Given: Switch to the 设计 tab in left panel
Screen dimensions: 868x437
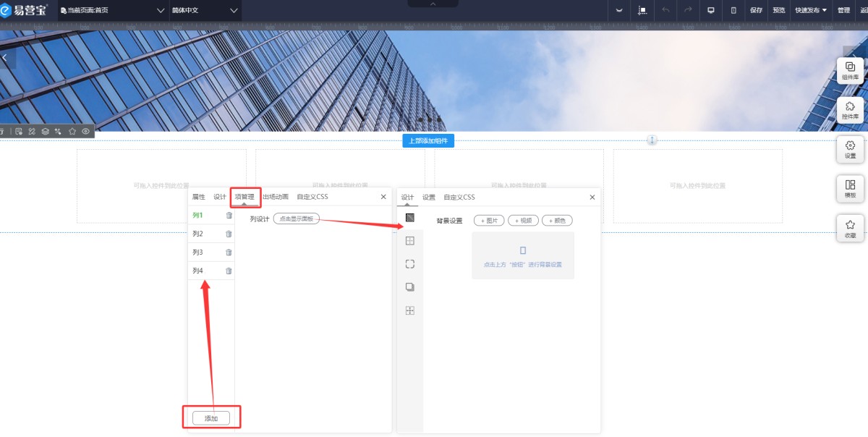Looking at the screenshot, I should click(x=220, y=197).
